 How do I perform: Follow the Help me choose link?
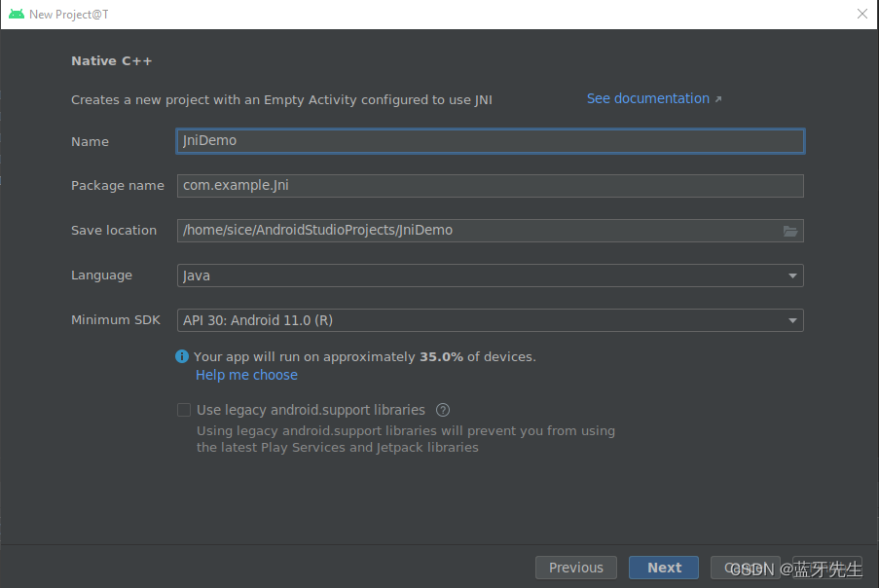(x=246, y=375)
